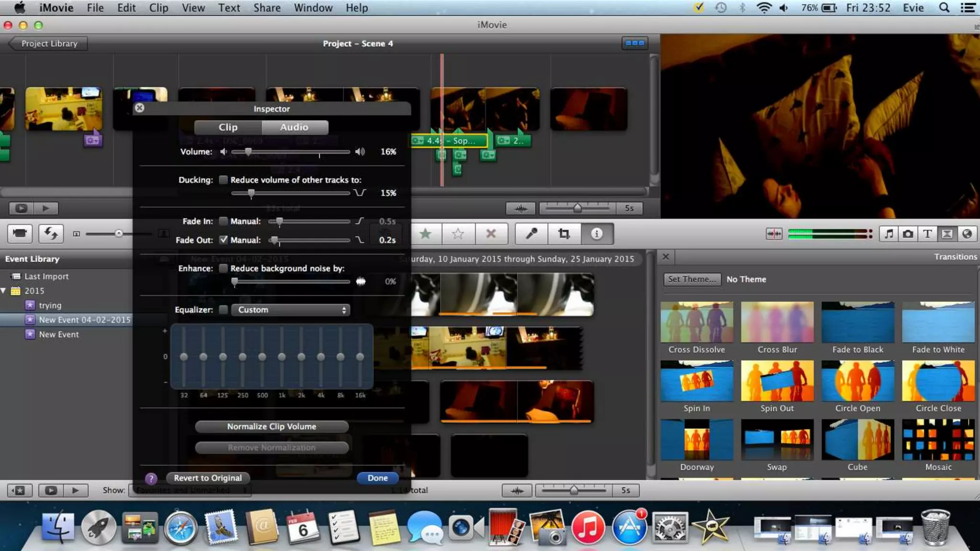Switch to the Clip tab in Inspector
980x551 pixels.
228,127
